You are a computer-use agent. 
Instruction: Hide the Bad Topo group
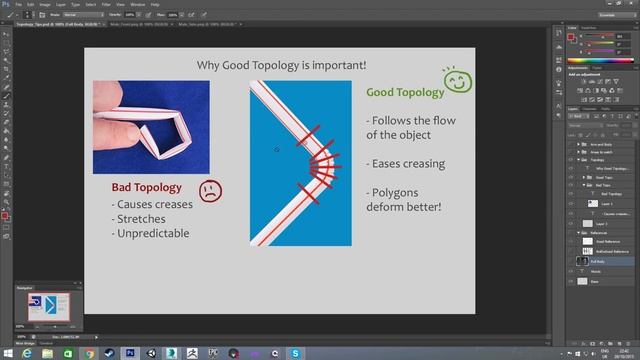tap(571, 185)
